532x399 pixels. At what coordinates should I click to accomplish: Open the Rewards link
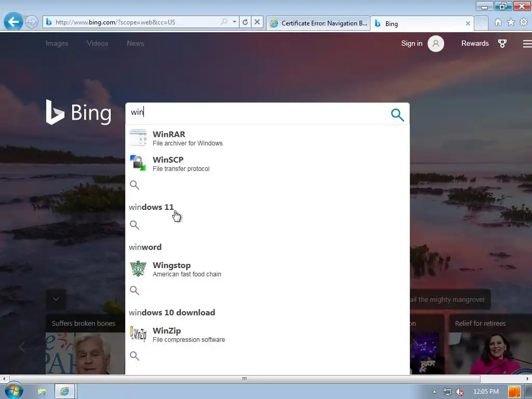coord(475,44)
